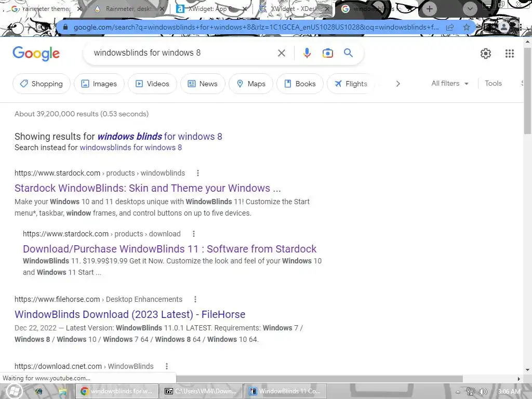
Task: Close the 'XWidget: App R...' tab
Action: [x=244, y=9]
